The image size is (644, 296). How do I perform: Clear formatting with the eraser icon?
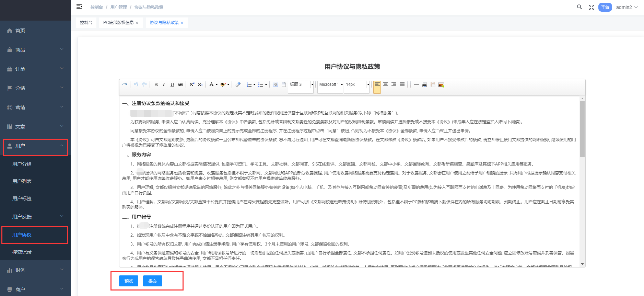[x=238, y=84]
